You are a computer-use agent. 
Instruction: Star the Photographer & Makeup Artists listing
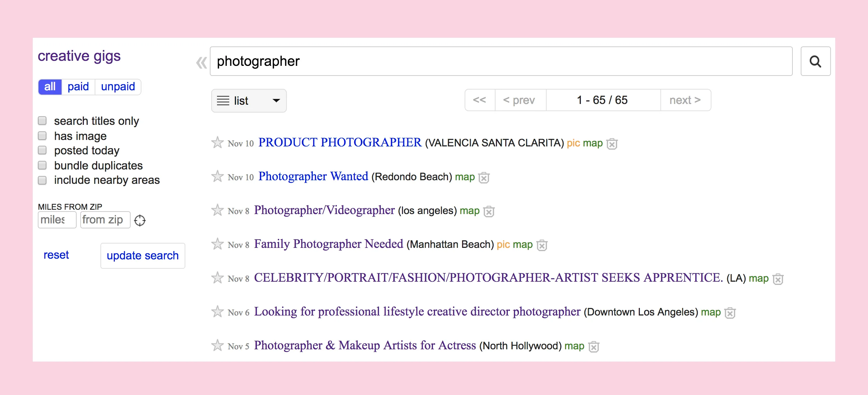pos(217,345)
